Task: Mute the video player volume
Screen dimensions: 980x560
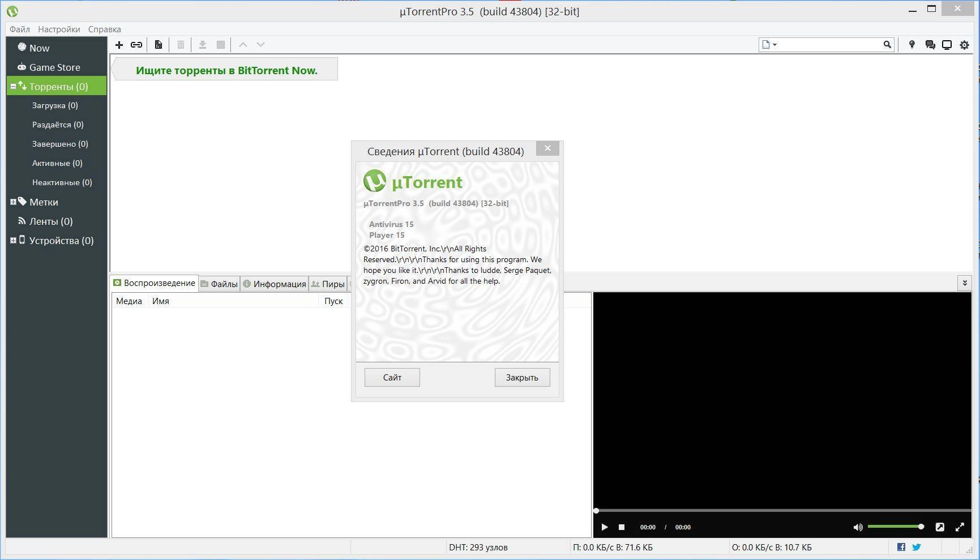Action: coord(858,527)
